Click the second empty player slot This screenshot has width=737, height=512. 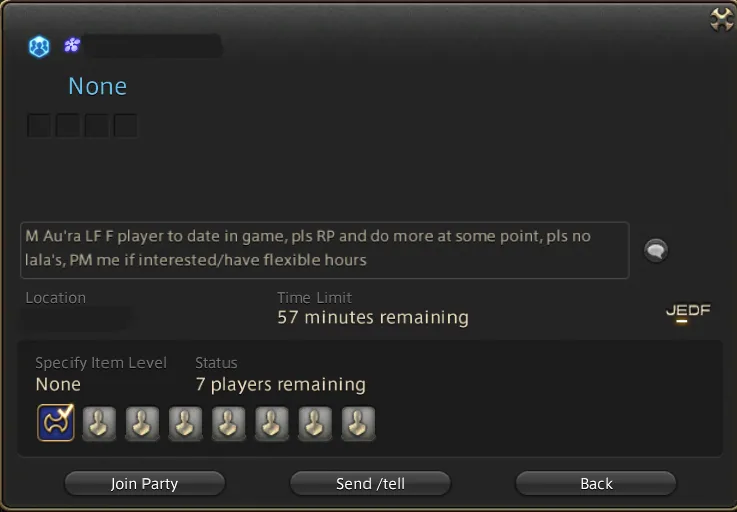(x=142, y=424)
